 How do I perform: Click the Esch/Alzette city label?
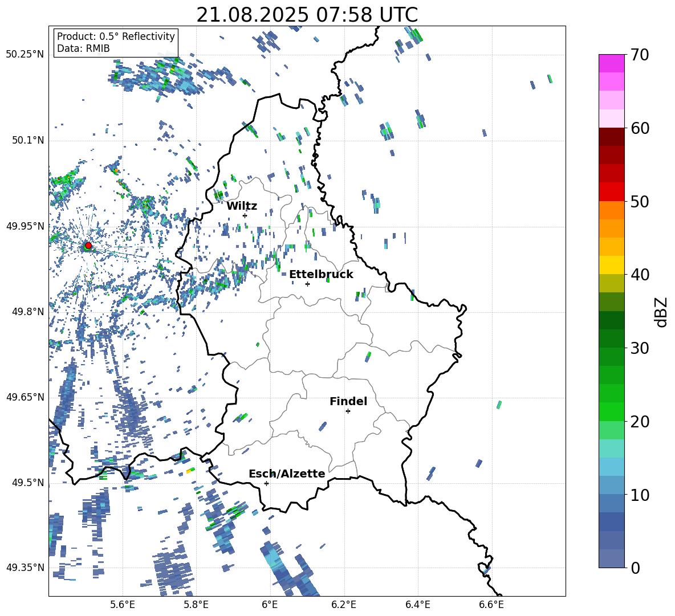pyautogui.click(x=287, y=474)
